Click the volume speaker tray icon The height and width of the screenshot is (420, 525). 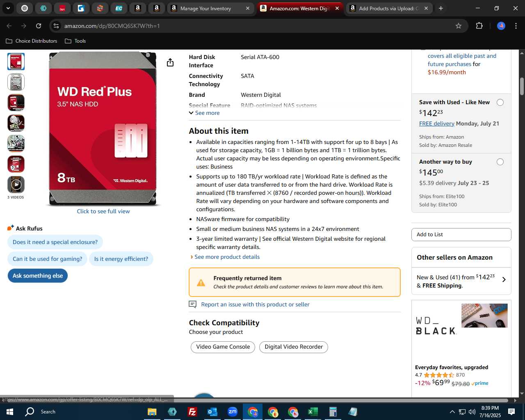(472, 412)
